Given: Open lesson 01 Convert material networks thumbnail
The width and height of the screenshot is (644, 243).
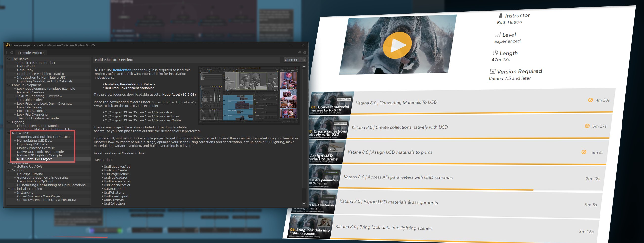Looking at the screenshot, I should [x=331, y=103].
